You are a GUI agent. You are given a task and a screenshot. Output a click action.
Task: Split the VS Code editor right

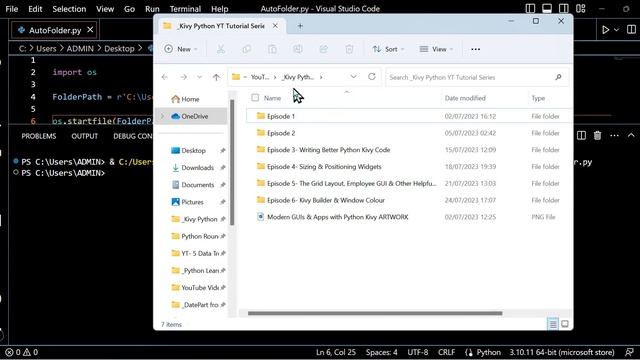[631, 30]
